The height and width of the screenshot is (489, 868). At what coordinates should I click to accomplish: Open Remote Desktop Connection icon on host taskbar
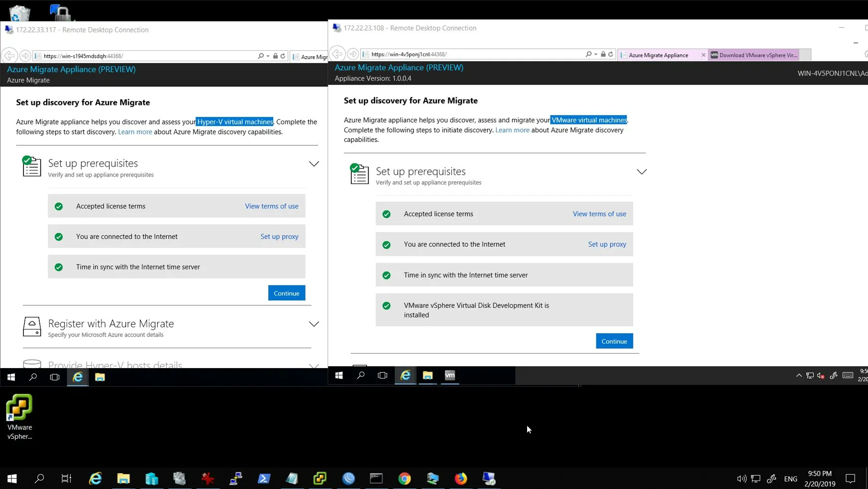[489, 479]
